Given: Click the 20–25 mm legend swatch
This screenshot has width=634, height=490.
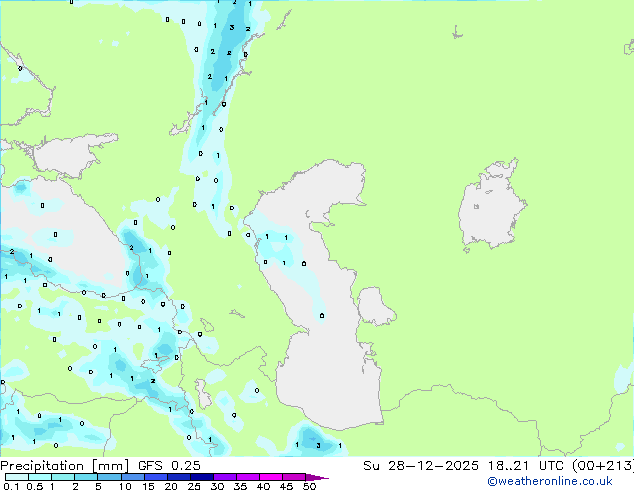Looking at the screenshot, I should point(178,477).
